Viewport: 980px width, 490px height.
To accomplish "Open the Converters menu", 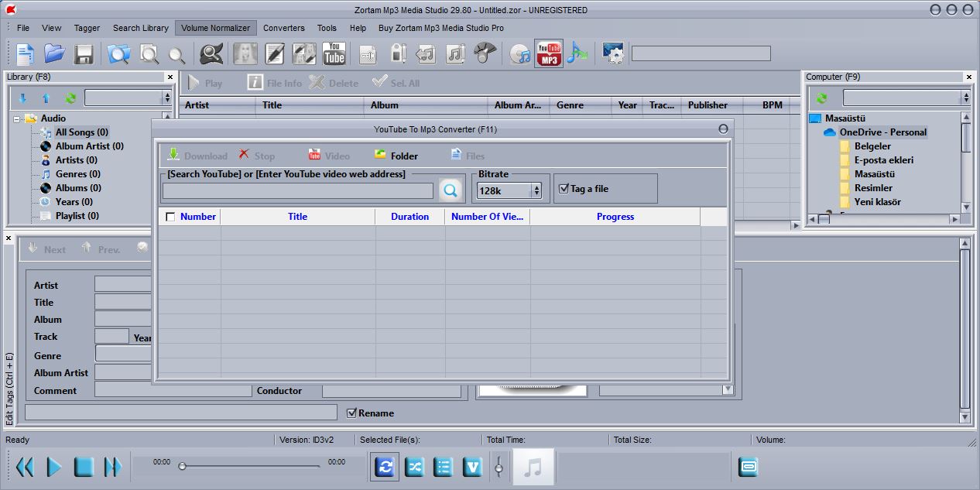I will (284, 28).
